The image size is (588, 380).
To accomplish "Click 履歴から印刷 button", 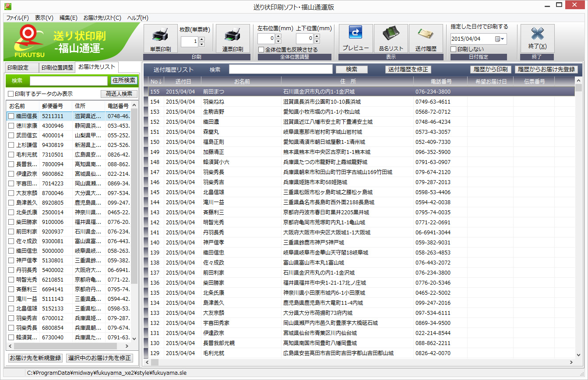I will click(x=491, y=70).
